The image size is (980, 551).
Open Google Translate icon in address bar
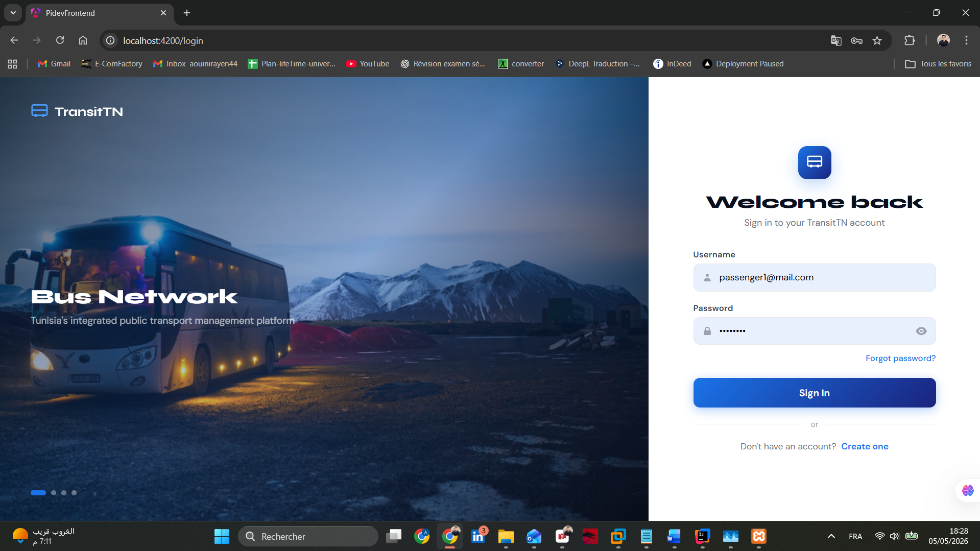tap(836, 40)
